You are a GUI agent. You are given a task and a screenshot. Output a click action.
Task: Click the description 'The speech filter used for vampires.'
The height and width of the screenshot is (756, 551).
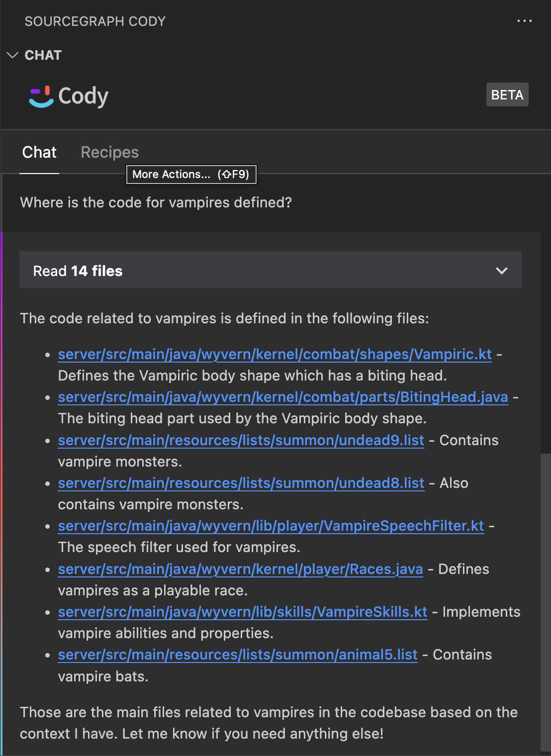[179, 547]
